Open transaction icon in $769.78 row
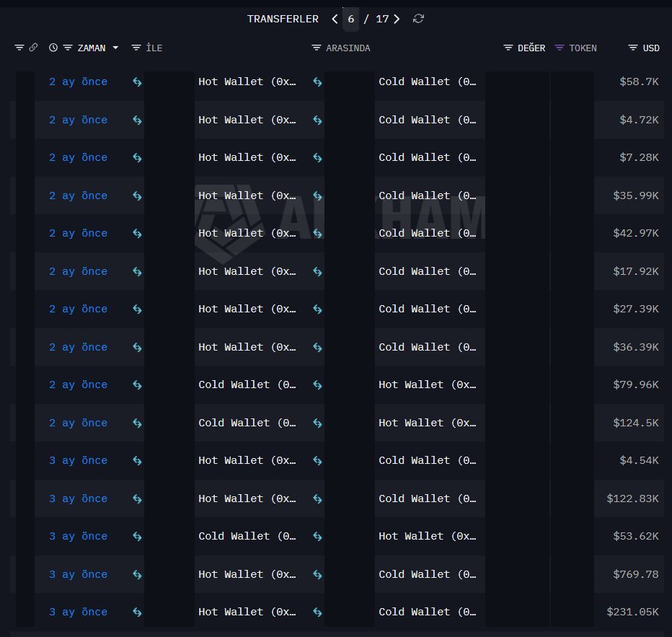 (137, 574)
